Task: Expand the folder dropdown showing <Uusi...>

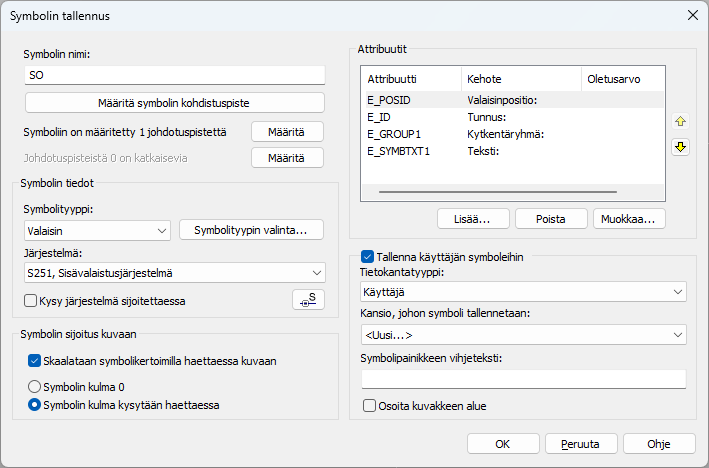Action: pos(522,334)
